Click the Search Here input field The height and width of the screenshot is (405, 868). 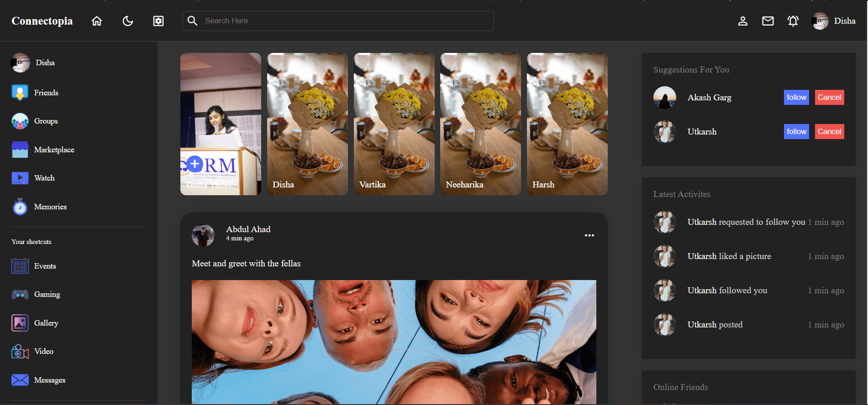(338, 21)
